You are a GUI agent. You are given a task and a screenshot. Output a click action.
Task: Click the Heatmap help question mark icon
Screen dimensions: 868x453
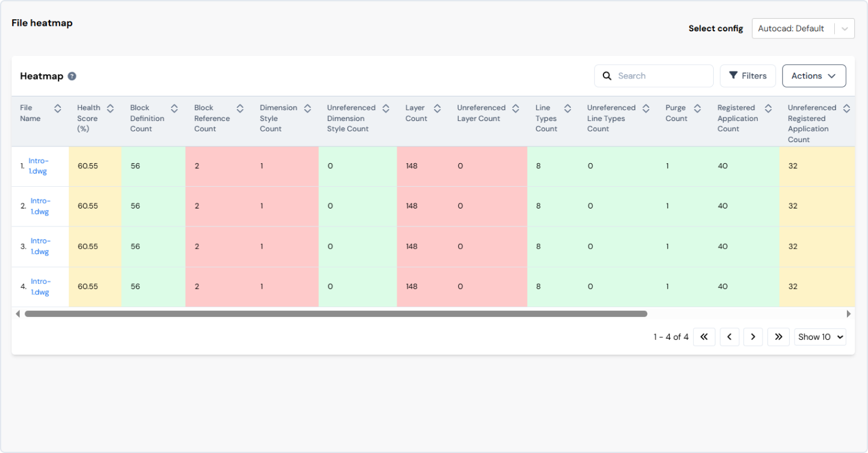[x=72, y=77]
